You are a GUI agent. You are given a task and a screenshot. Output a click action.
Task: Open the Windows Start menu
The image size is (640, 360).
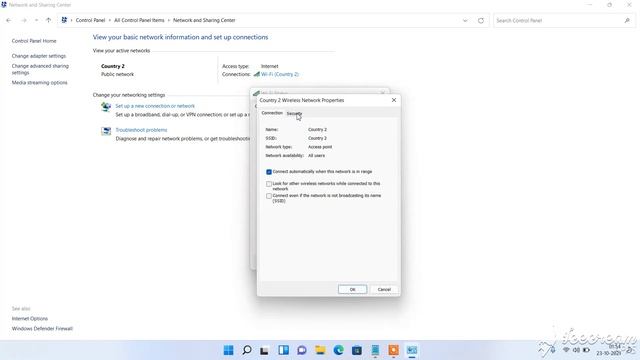pos(229,350)
